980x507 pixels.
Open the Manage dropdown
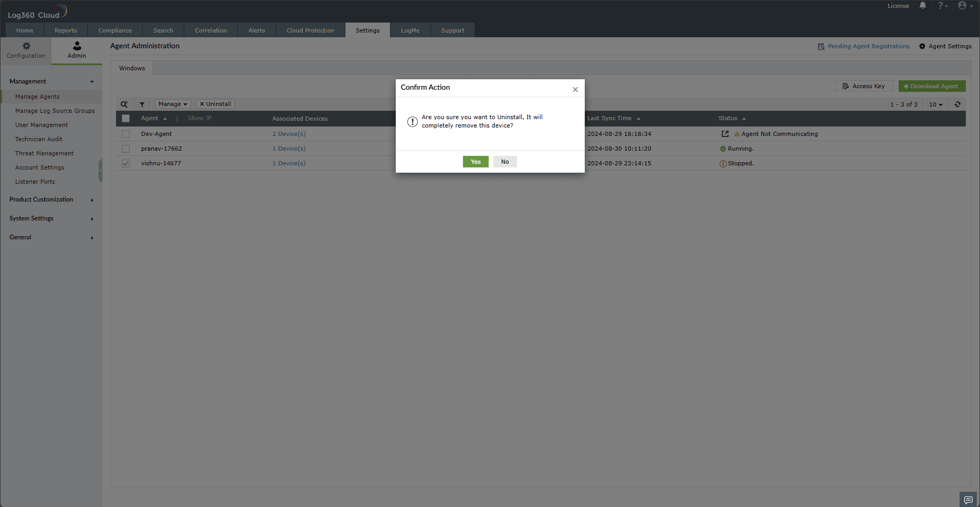[173, 104]
